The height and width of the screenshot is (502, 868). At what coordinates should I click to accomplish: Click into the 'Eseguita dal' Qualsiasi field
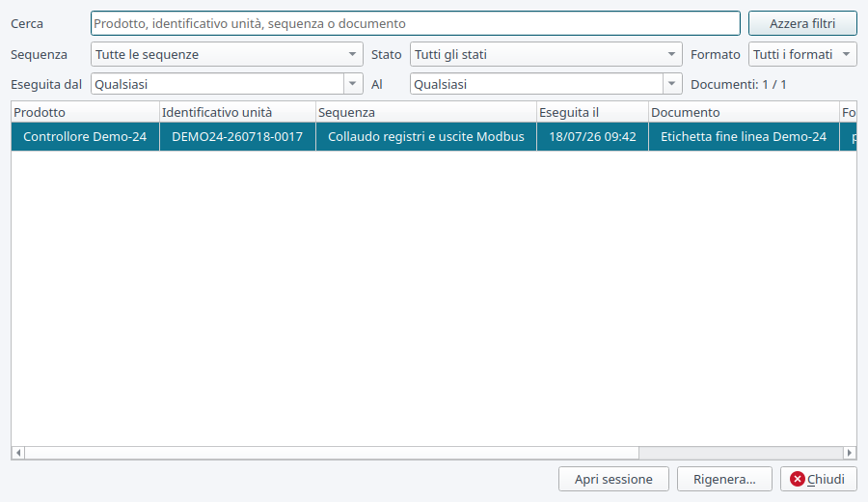pyautogui.click(x=217, y=84)
